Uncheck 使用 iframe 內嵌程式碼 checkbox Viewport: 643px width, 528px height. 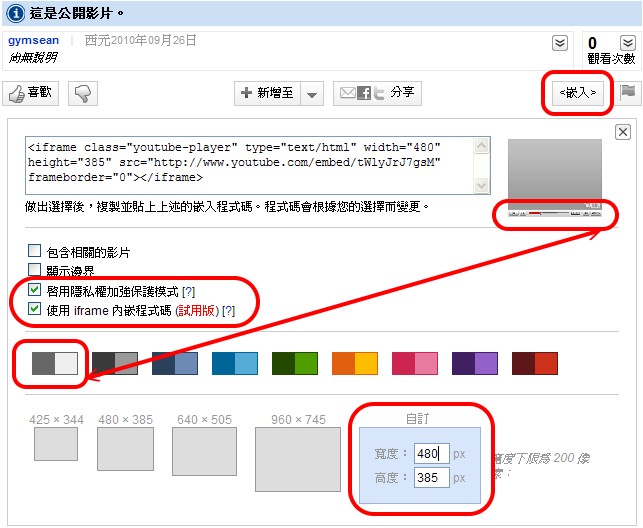tap(35, 311)
